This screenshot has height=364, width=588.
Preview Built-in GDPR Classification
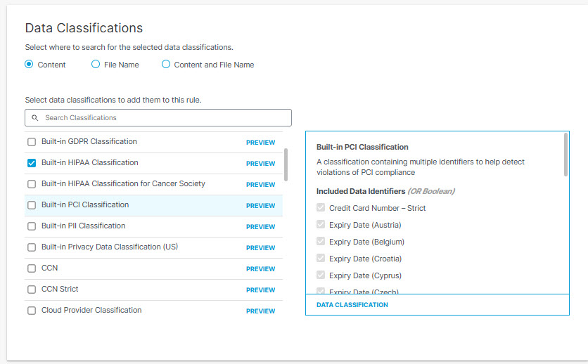coord(261,143)
